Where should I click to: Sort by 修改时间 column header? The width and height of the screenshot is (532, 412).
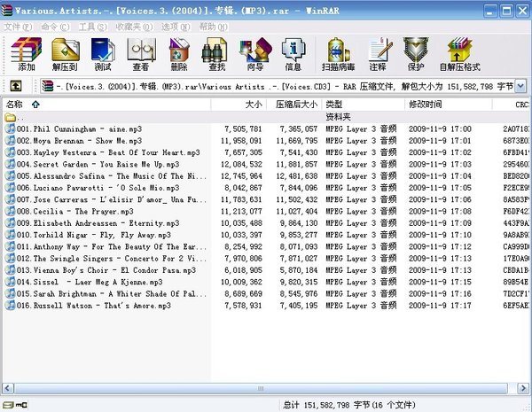point(448,105)
